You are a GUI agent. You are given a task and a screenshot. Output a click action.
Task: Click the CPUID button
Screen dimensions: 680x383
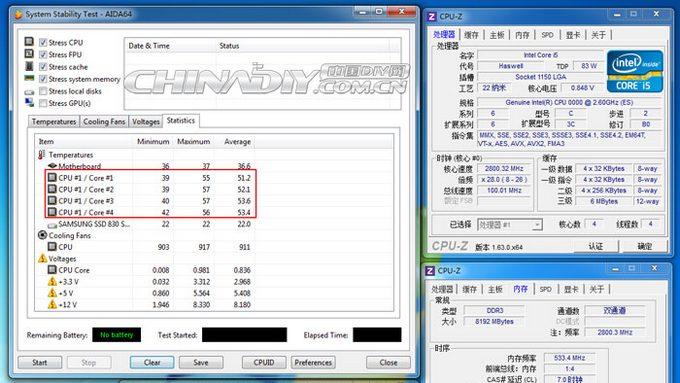264,362
